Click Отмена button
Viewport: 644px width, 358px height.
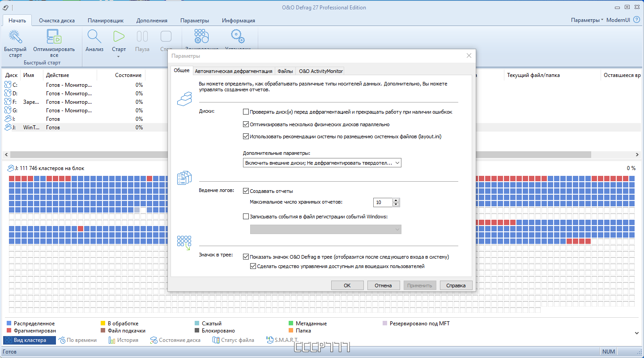[x=384, y=286]
